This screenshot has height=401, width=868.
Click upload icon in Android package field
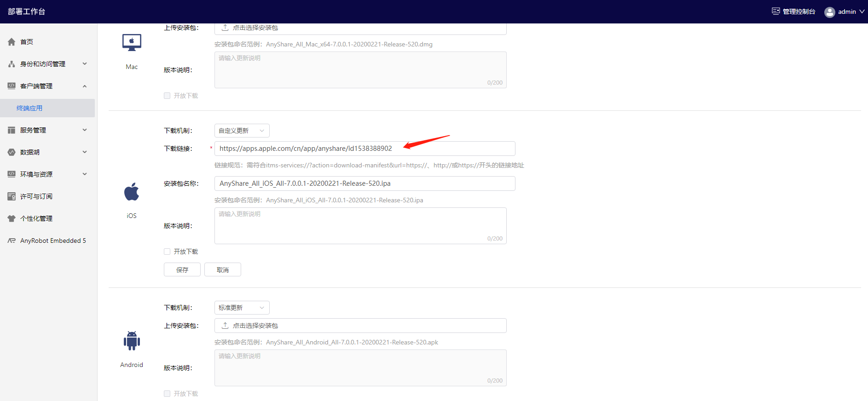coord(225,326)
